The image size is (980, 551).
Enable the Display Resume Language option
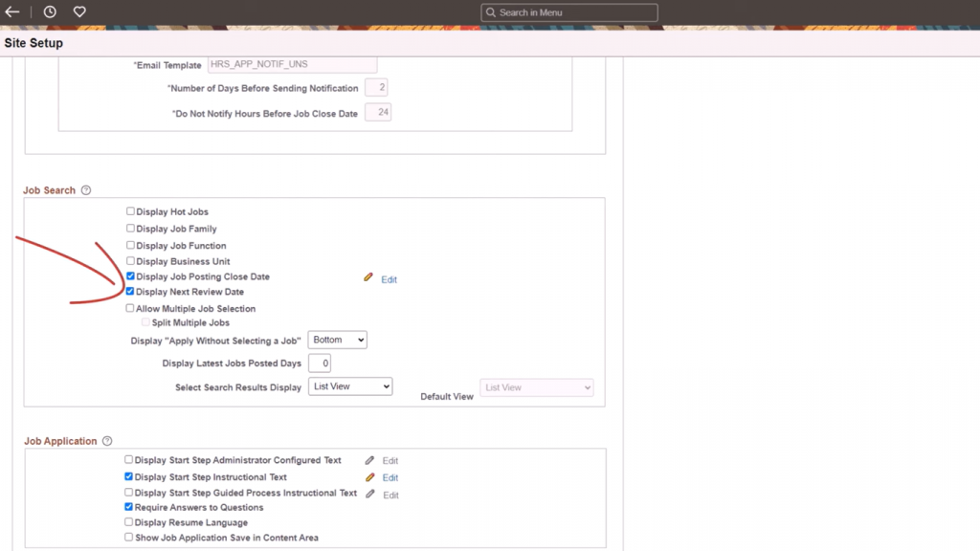130,521
